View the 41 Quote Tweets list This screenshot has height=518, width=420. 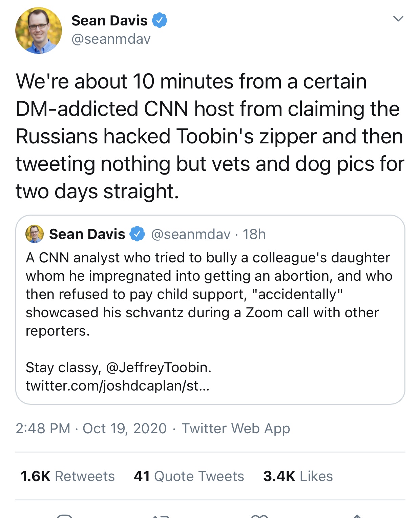pyautogui.click(x=189, y=476)
